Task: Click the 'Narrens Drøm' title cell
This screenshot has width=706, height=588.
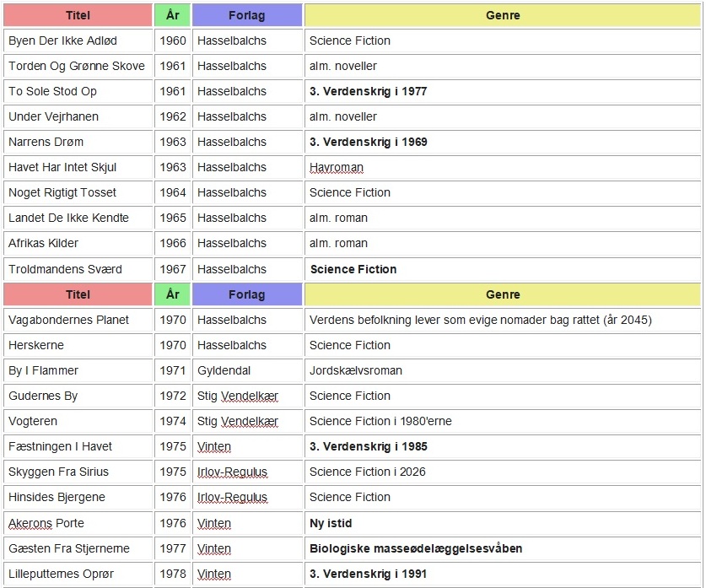Action: [x=46, y=142]
